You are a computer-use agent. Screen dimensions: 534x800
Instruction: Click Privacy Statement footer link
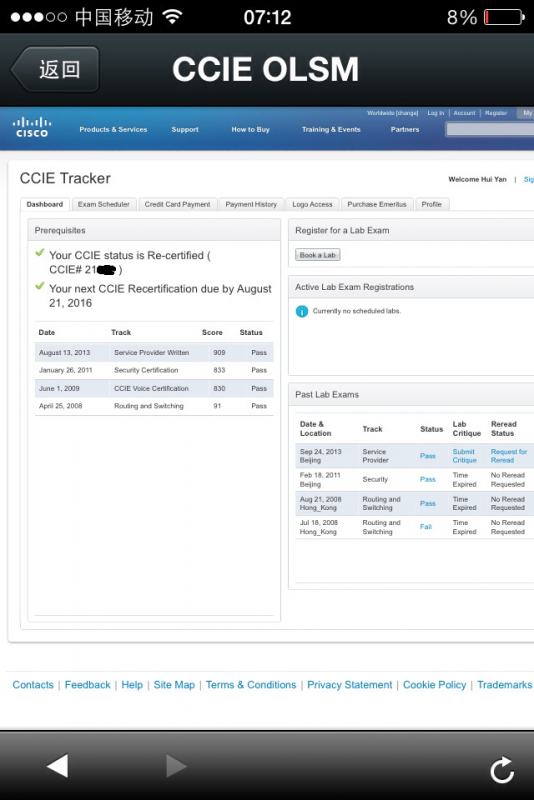tap(349, 685)
